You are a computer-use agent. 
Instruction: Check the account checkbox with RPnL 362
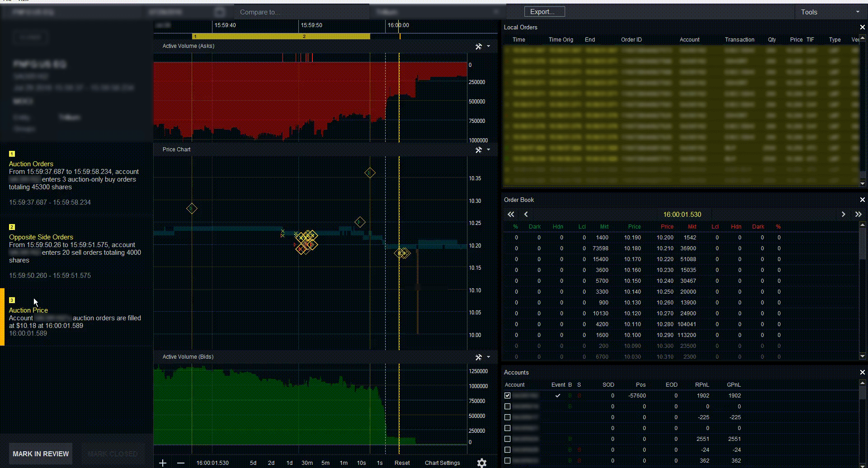[x=507, y=461]
